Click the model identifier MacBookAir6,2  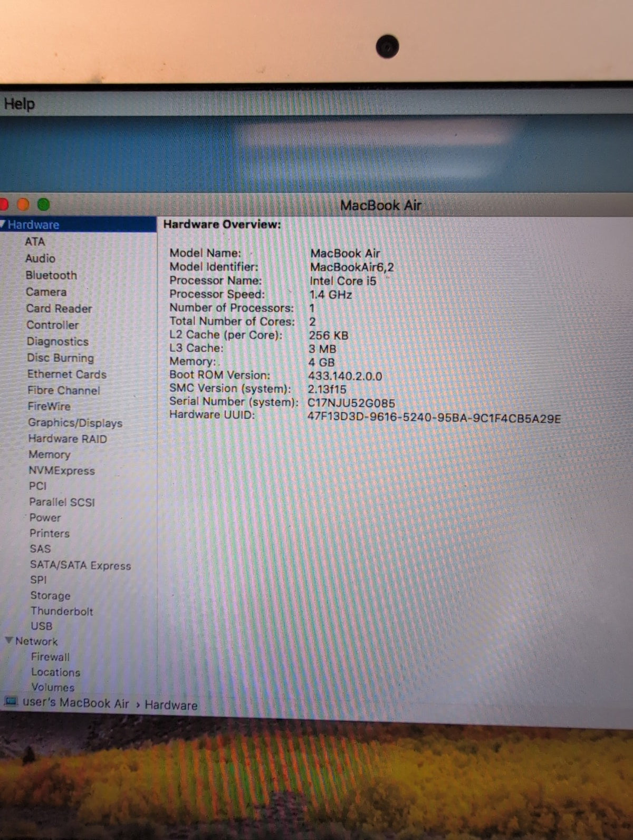click(352, 267)
